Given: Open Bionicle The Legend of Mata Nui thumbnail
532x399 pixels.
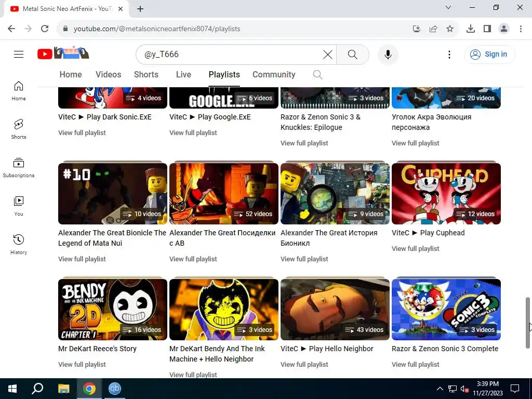Looking at the screenshot, I should 113,194.
